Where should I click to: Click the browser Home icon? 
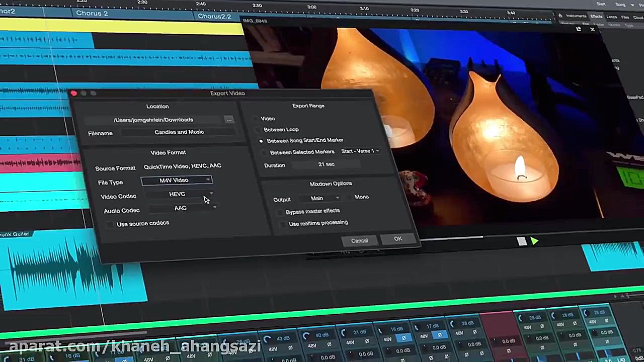(x=560, y=16)
